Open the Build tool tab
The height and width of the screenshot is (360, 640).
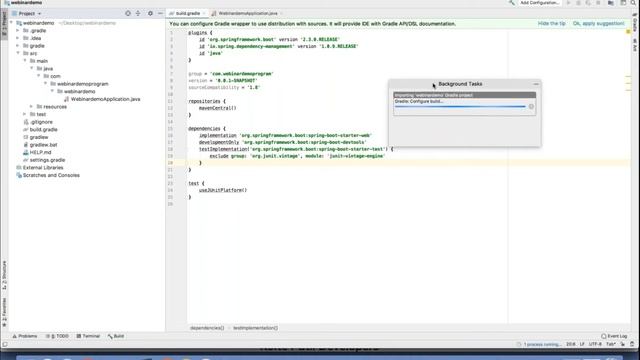click(116, 336)
